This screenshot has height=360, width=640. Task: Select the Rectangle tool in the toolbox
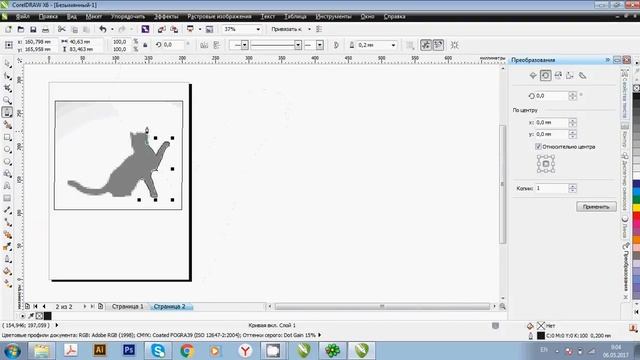7,138
